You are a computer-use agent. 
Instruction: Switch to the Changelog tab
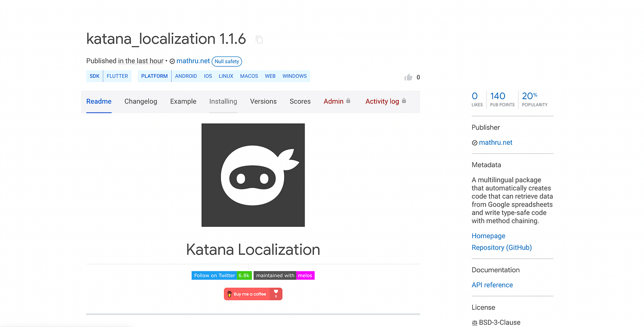click(140, 101)
